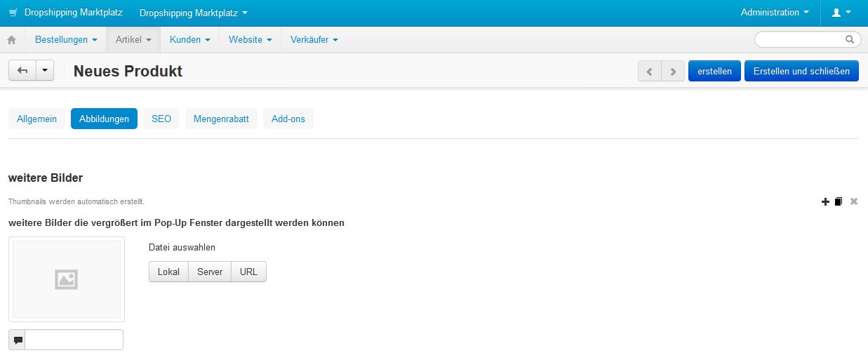Open the user account menu
The image size is (868, 360).
841,13
